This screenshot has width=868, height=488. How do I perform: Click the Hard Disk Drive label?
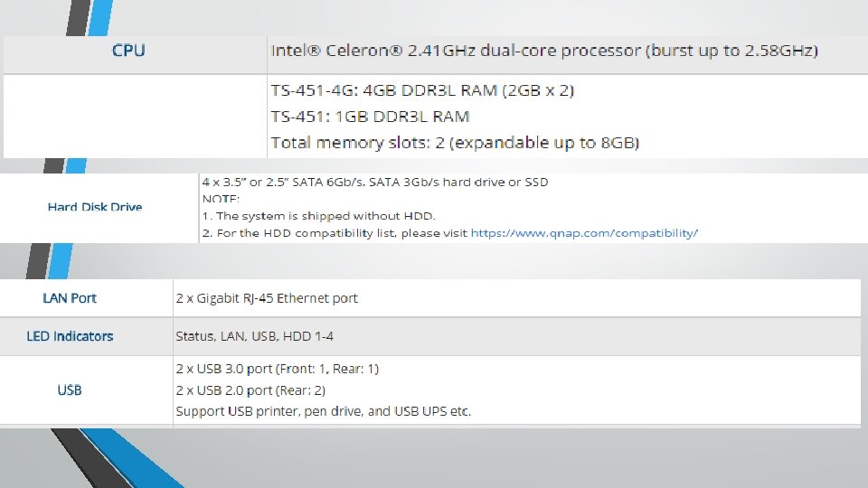[95, 207]
